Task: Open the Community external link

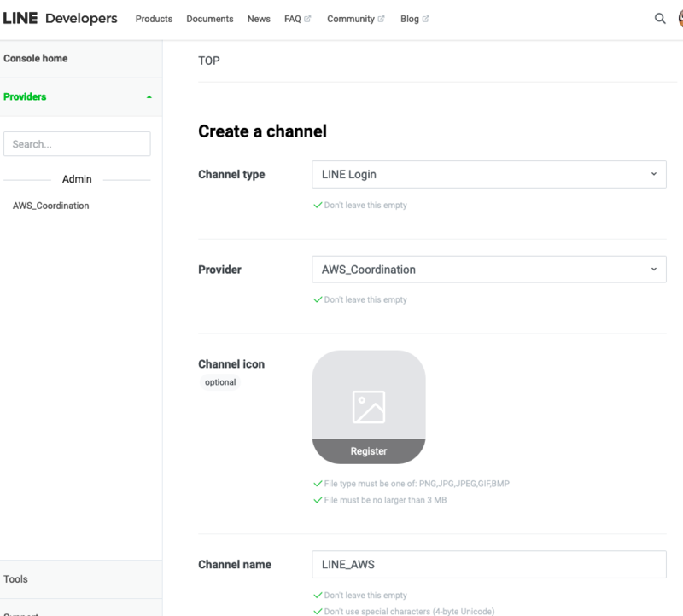Action: coord(355,19)
